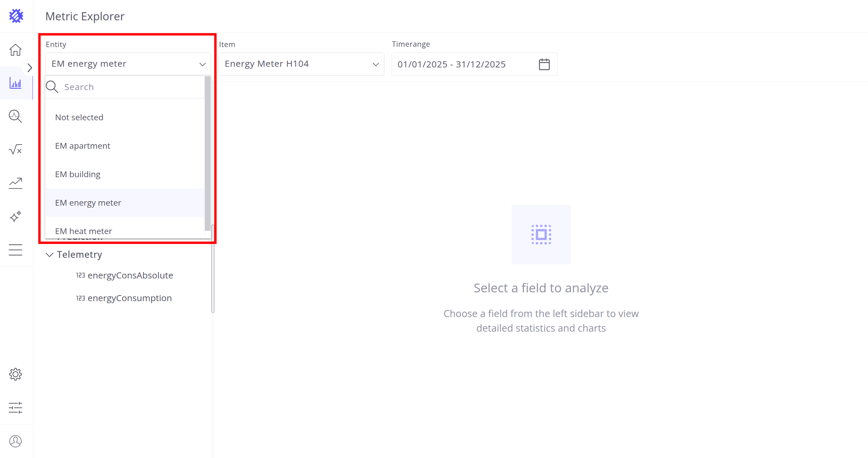Open the home page icon

click(16, 50)
